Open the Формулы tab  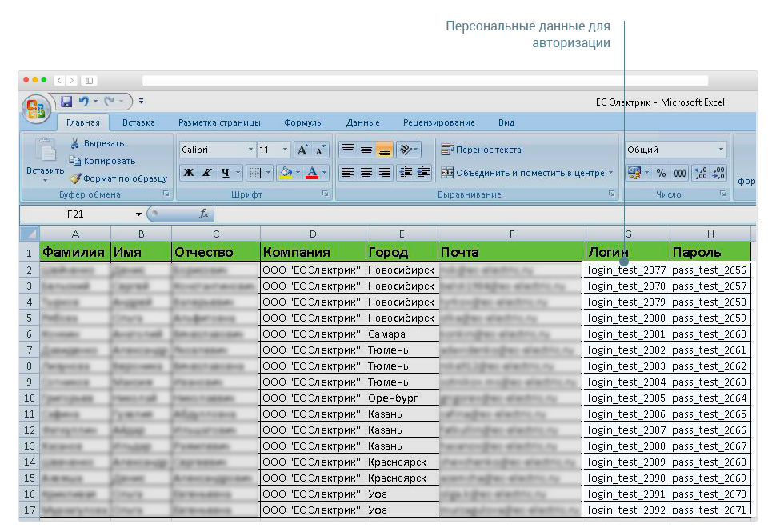tap(303, 122)
